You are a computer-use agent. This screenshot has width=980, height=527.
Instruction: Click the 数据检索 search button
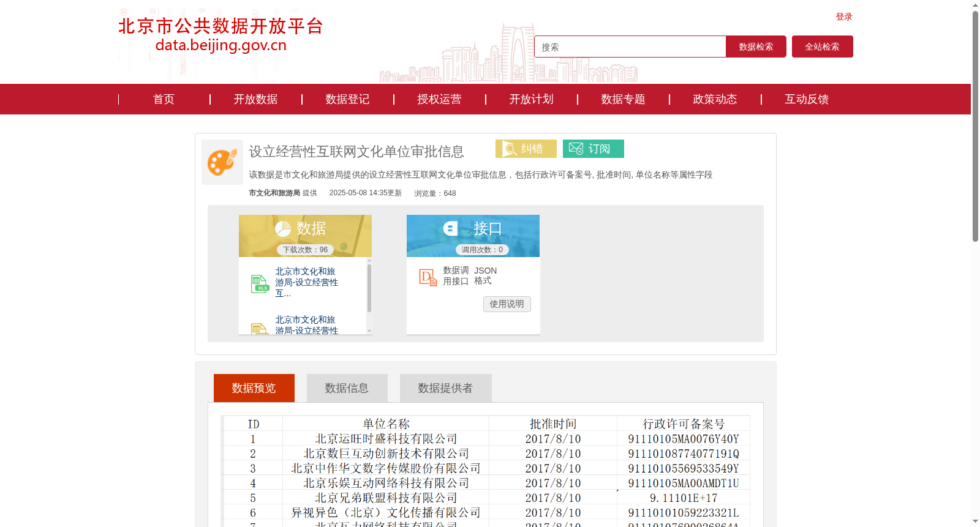coord(756,47)
